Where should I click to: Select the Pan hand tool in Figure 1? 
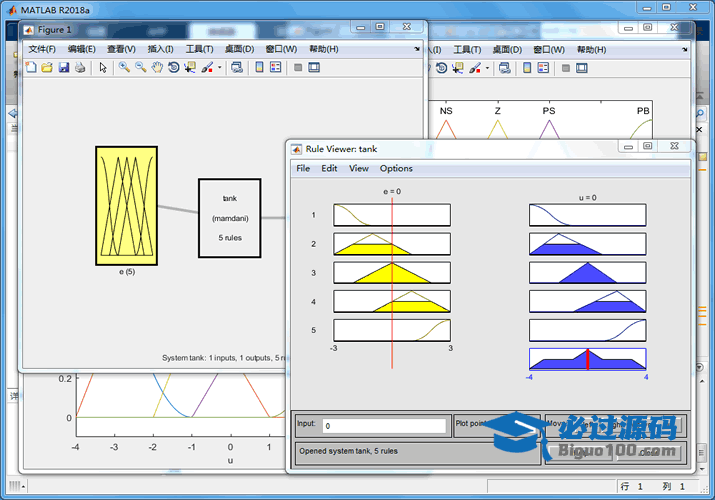(157, 67)
